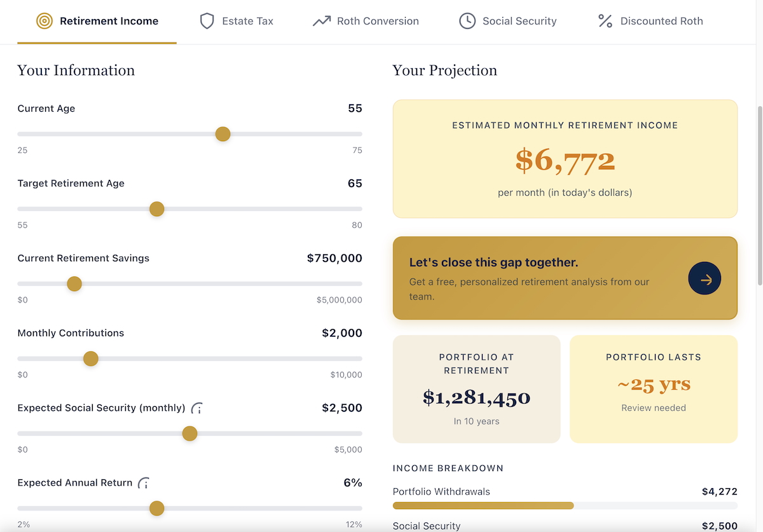Image resolution: width=763 pixels, height=532 pixels.
Task: Click the $6,772 monthly income figure
Action: tap(565, 161)
